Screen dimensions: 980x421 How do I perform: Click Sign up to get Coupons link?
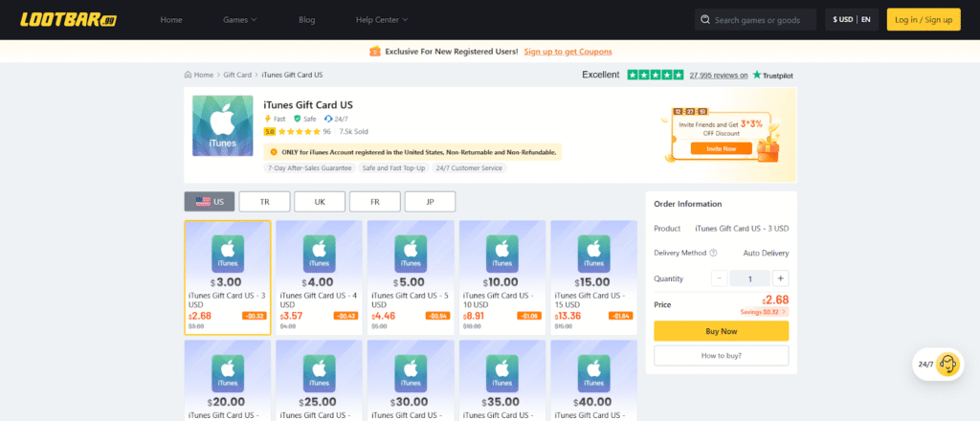[568, 52]
